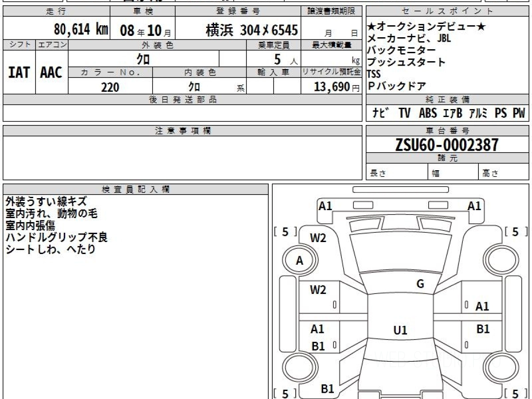Select the Pバックドア sales point line

[x=397, y=86]
